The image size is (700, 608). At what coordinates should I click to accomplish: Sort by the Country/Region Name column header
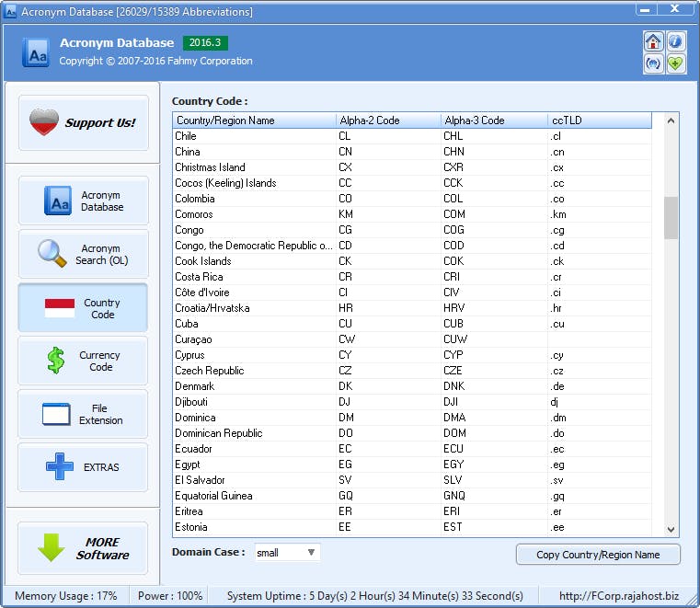[254, 120]
